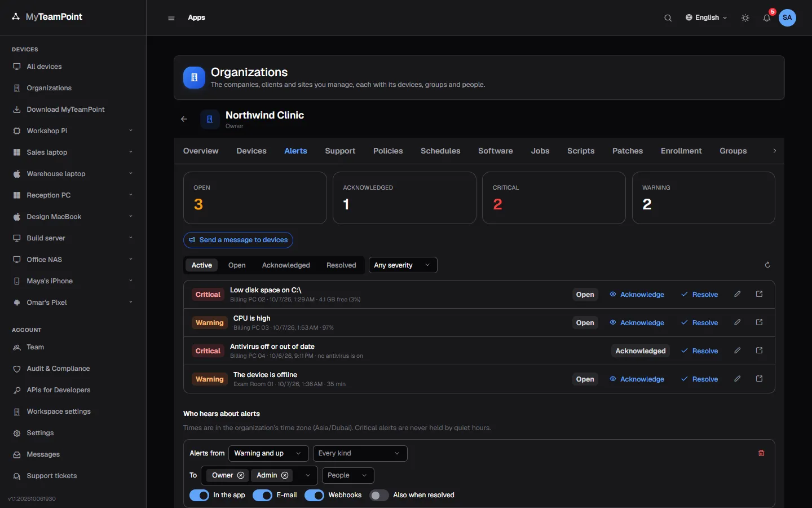The height and width of the screenshot is (508, 812).
Task: Resolve the CPU is high alert
Action: [699, 323]
